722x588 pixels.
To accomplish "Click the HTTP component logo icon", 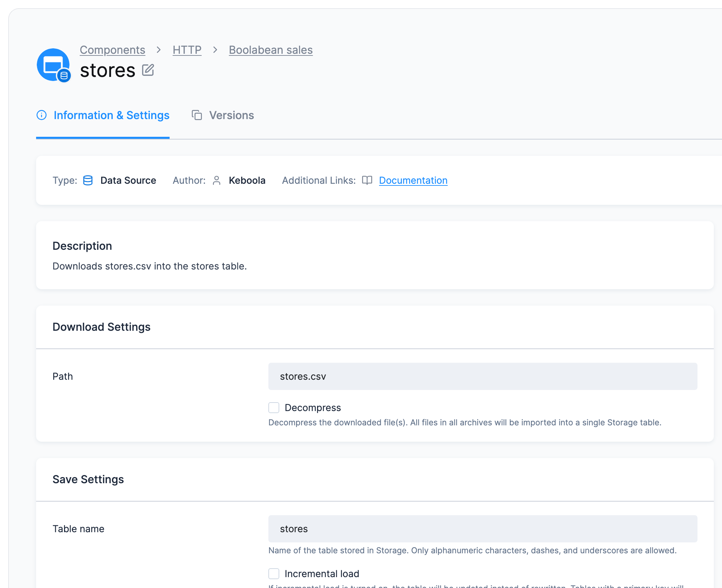I will click(x=54, y=65).
